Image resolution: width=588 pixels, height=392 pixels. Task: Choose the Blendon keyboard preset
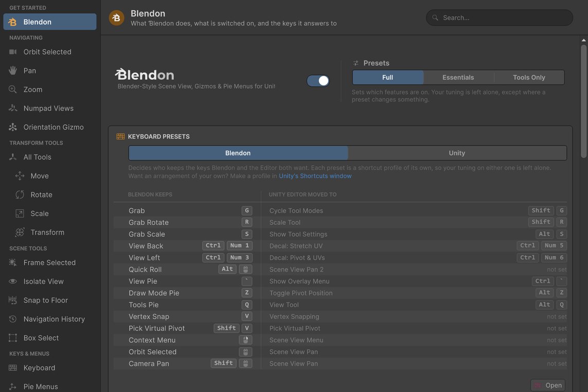tap(238, 153)
